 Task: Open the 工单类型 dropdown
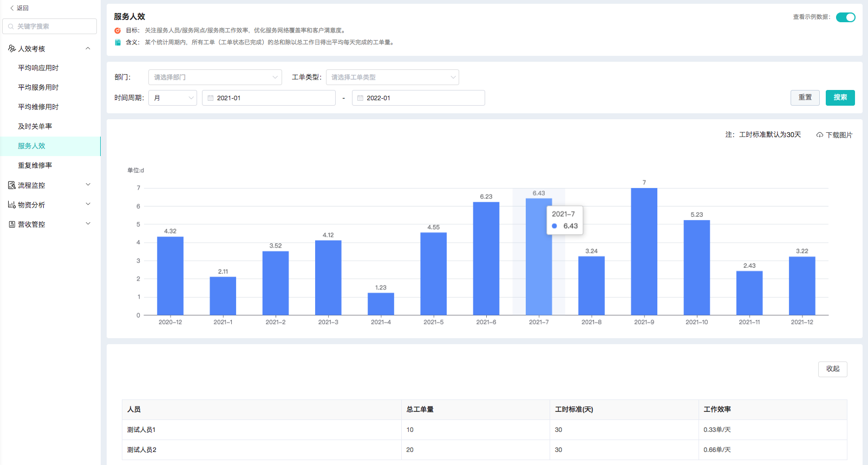pyautogui.click(x=392, y=77)
